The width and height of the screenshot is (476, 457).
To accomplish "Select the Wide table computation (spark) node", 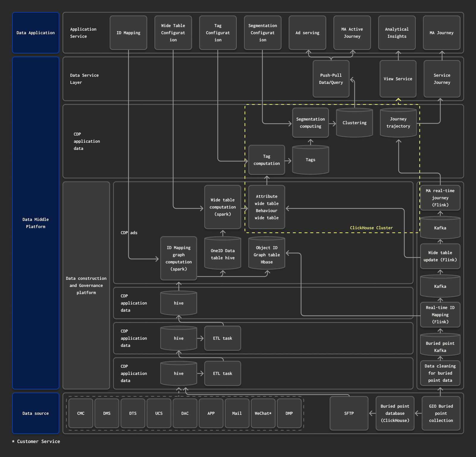I will coord(223,207).
